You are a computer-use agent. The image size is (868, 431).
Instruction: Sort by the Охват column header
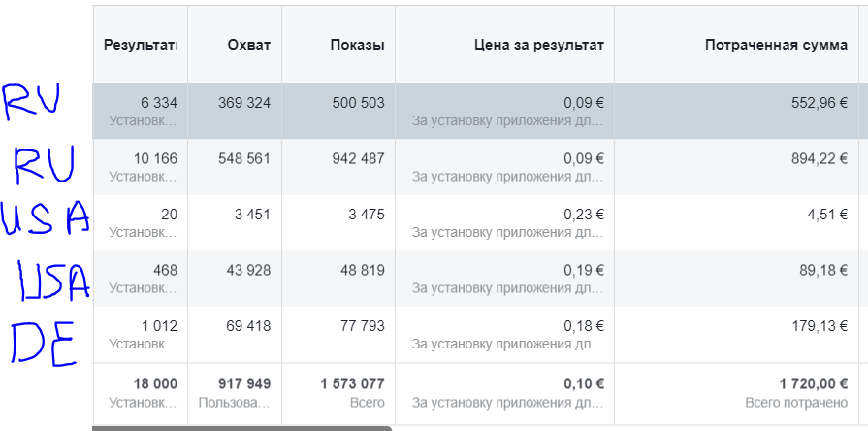249,46
